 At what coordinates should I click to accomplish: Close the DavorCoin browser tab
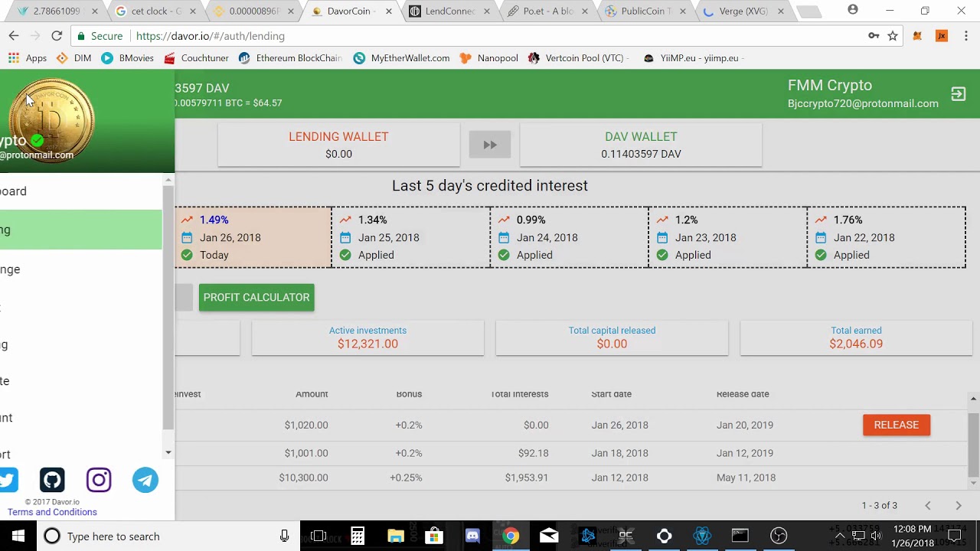[389, 11]
